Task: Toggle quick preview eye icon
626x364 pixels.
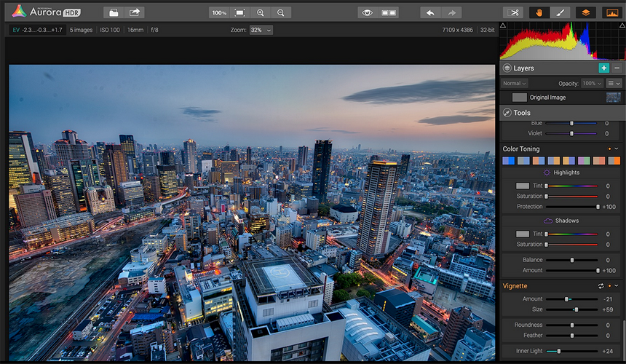Action: (x=368, y=13)
